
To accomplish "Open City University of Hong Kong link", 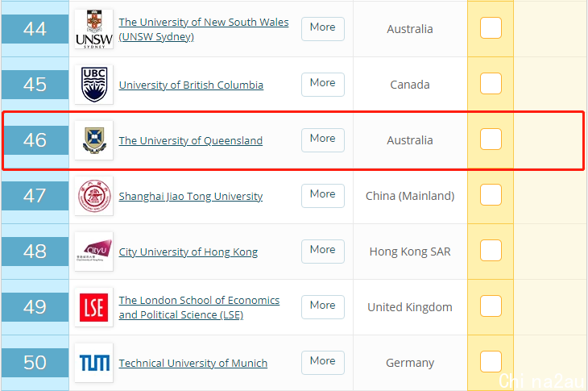I will 188,252.
